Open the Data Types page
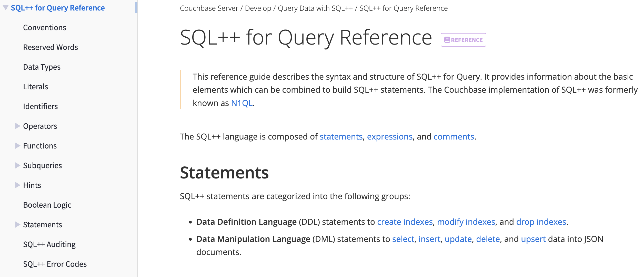 [42, 67]
